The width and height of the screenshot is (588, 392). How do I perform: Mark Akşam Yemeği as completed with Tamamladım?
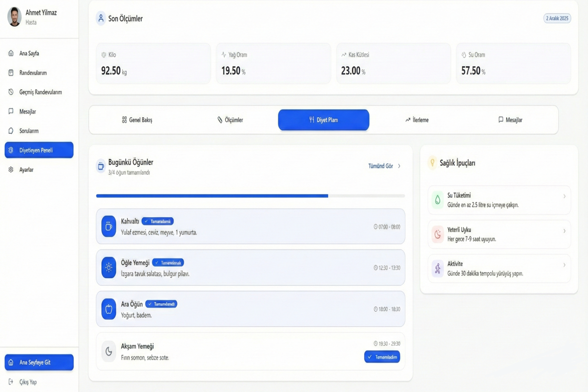[x=382, y=357]
